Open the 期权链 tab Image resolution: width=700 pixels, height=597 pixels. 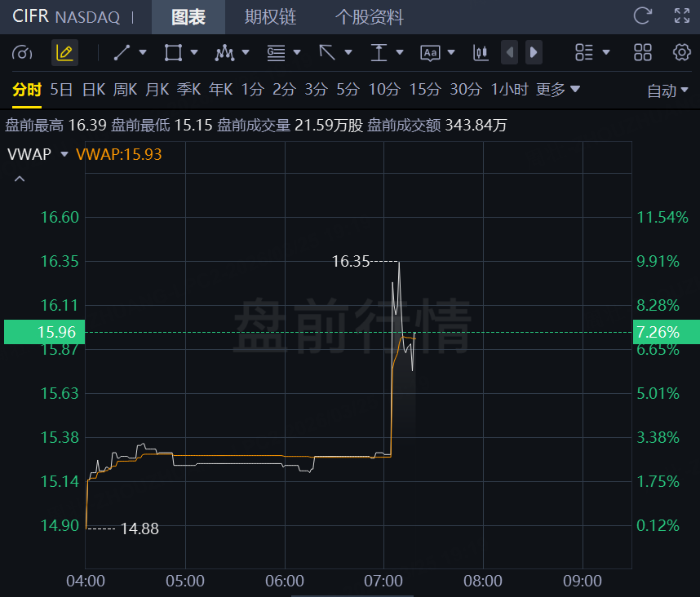tap(271, 17)
